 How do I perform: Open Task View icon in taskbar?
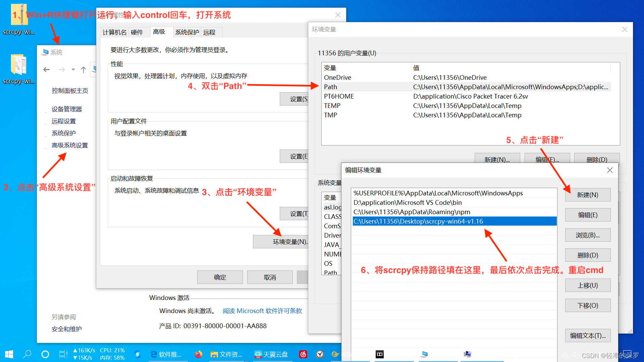[x=63, y=354]
